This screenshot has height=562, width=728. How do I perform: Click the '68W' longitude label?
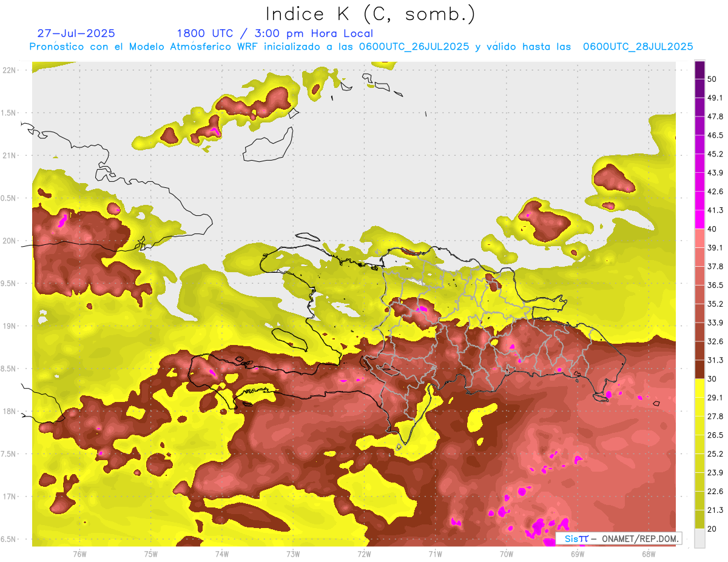[x=649, y=554]
